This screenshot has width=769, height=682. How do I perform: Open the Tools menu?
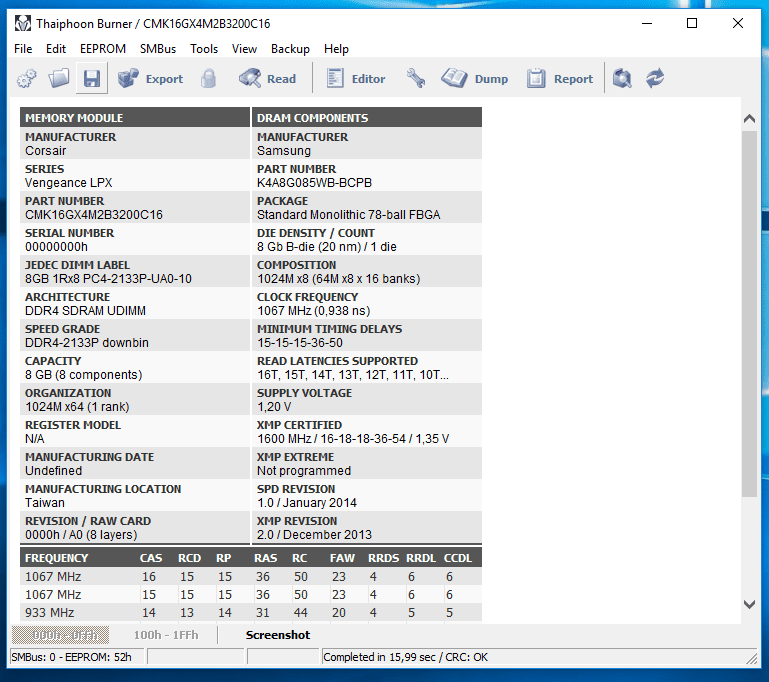coord(204,49)
